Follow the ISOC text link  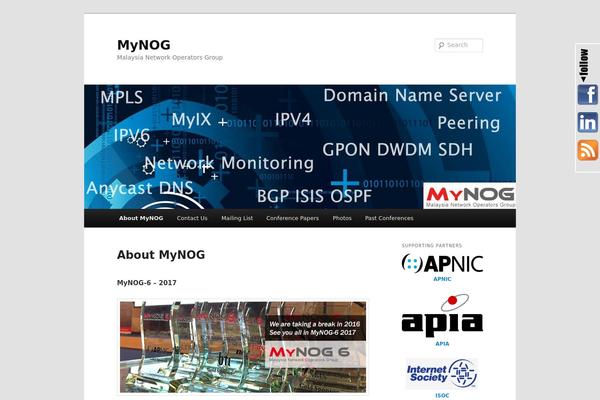[x=442, y=395]
